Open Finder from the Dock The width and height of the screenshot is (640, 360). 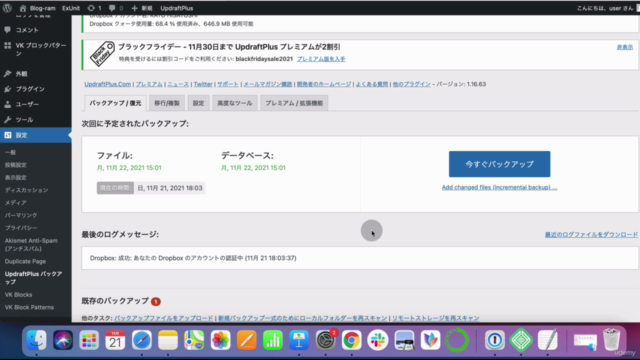(x=36, y=340)
